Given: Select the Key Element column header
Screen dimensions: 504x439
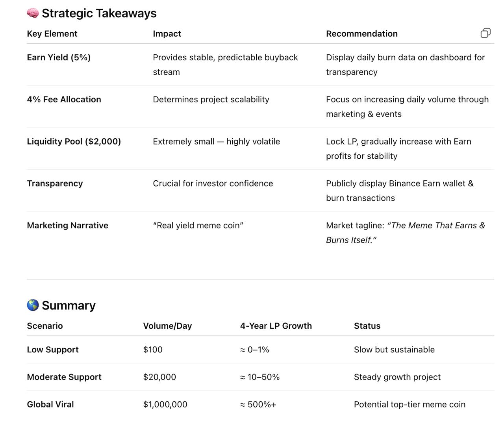Looking at the screenshot, I should pyautogui.click(x=52, y=34).
